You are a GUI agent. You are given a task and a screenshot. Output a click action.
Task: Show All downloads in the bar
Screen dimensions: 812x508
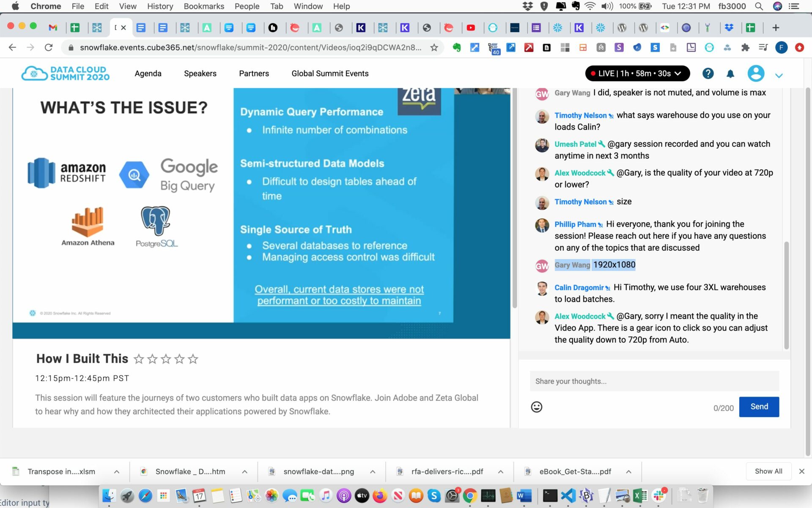coord(768,471)
